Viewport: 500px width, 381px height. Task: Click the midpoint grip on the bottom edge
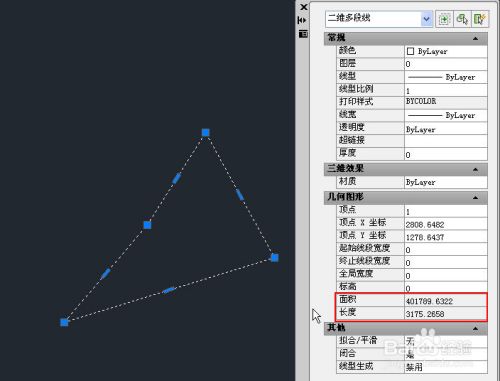click(169, 290)
